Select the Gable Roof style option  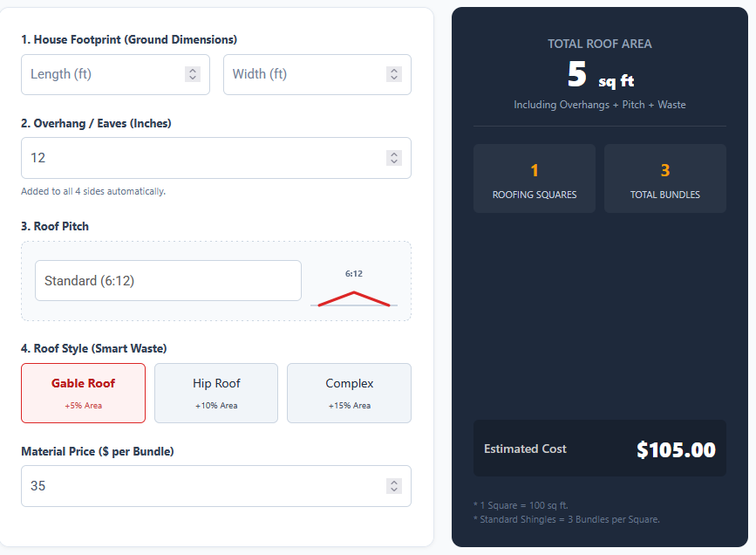(x=84, y=393)
